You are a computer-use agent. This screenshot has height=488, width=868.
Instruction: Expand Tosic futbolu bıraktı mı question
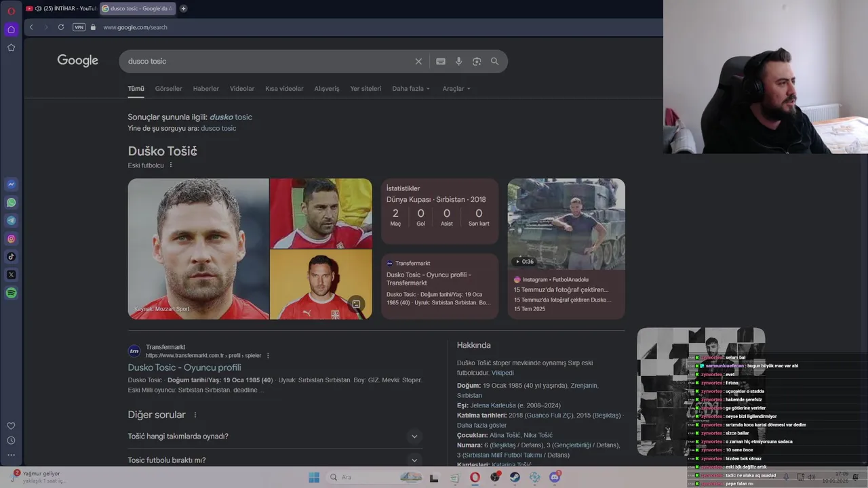pos(275,460)
